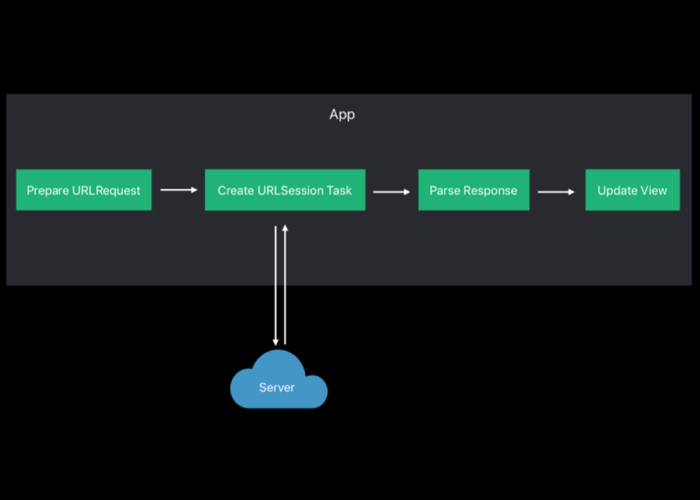Select the Update View box

point(633,190)
